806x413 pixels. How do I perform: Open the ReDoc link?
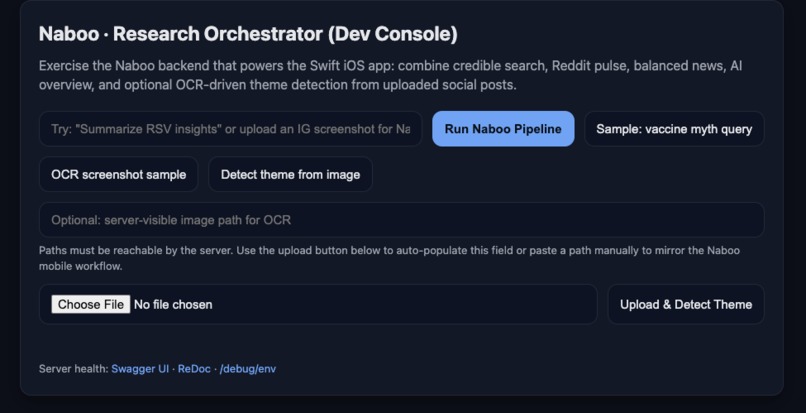coord(194,369)
